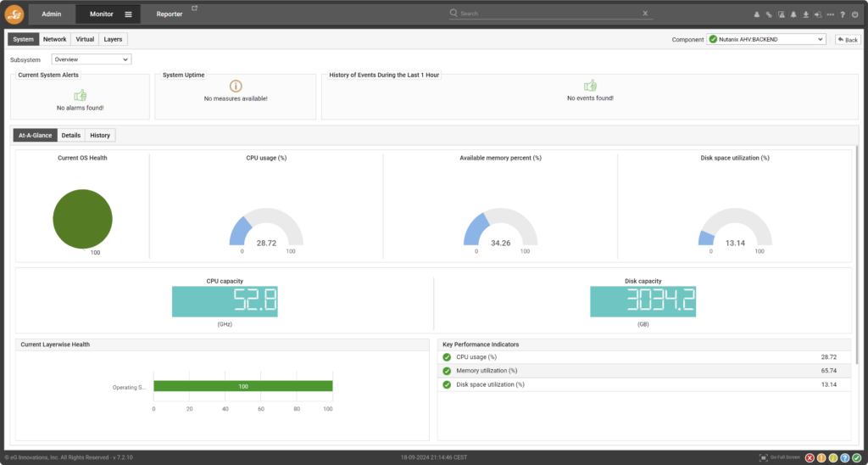The image size is (868, 465).
Task: Focus the Search input field
Action: point(549,14)
